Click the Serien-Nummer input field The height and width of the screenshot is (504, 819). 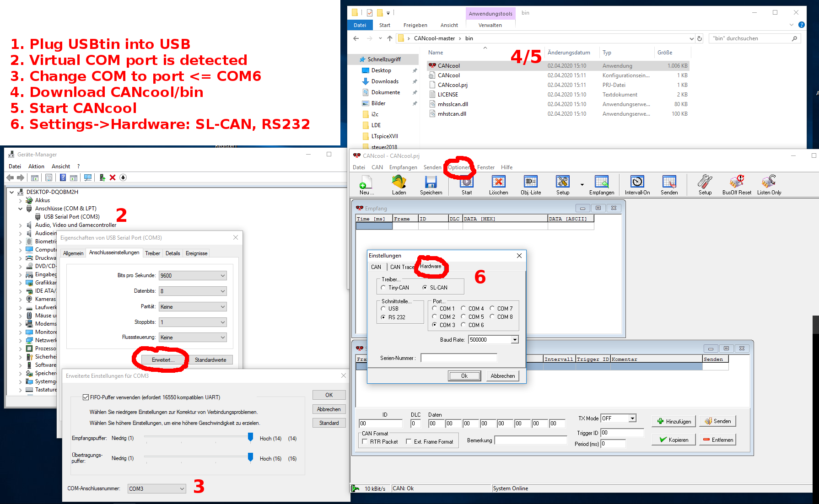pos(459,358)
